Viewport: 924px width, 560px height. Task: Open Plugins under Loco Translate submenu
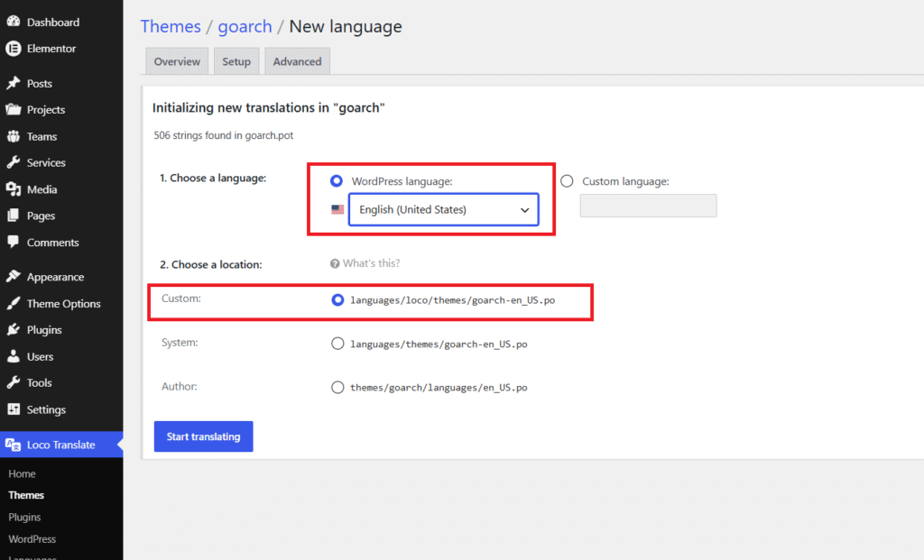(24, 517)
